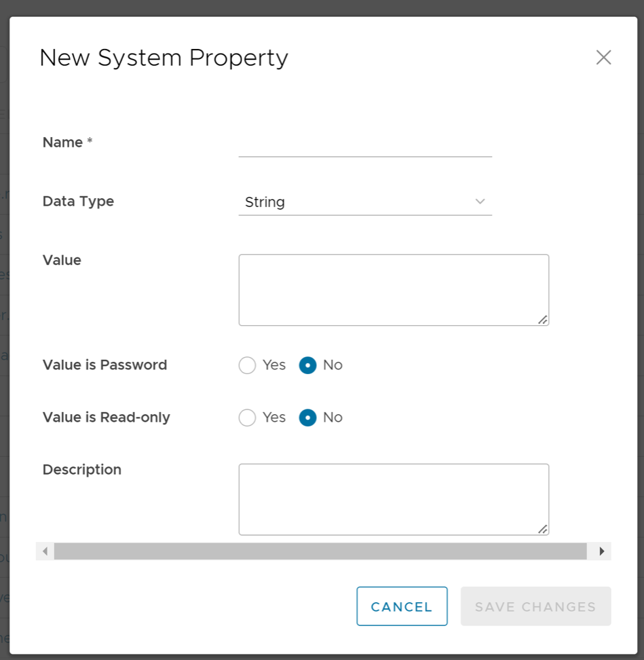Click the resize handle on Description textarea
Viewport: 644px width, 660px height.
[544, 529]
